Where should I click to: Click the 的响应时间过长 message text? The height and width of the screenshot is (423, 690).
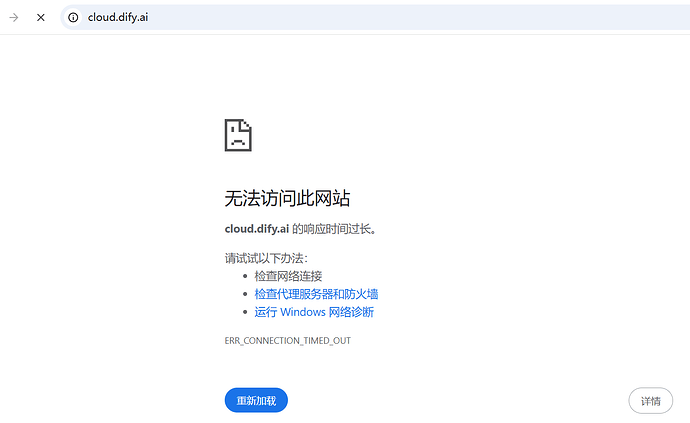[x=334, y=229]
